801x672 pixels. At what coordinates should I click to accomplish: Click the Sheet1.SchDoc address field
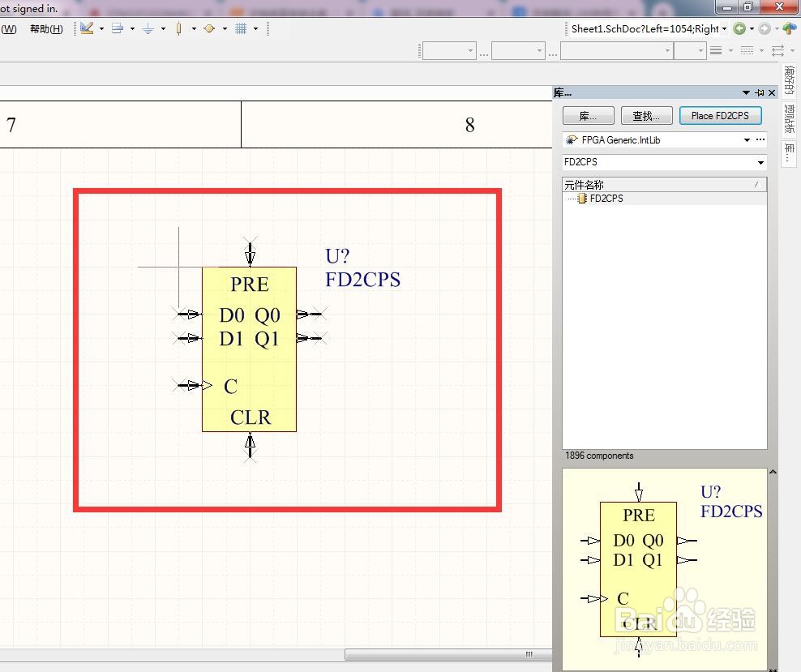(x=645, y=28)
